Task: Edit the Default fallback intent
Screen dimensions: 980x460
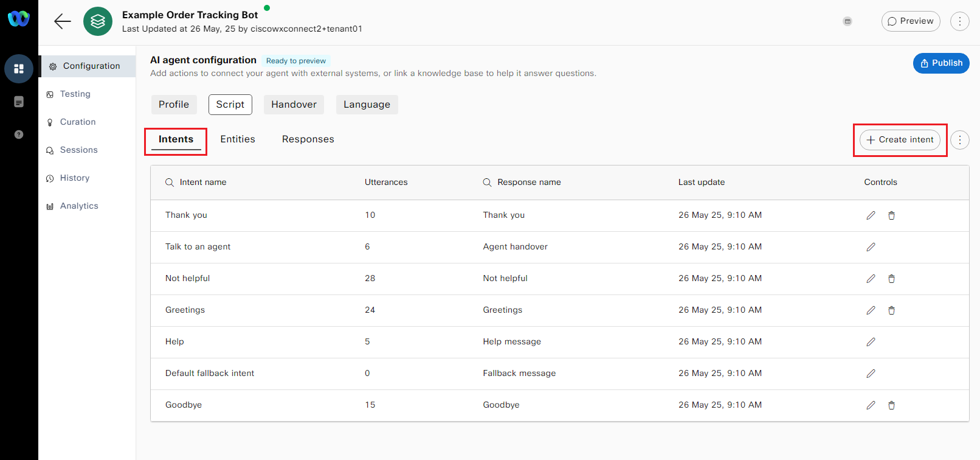Action: [x=871, y=374]
